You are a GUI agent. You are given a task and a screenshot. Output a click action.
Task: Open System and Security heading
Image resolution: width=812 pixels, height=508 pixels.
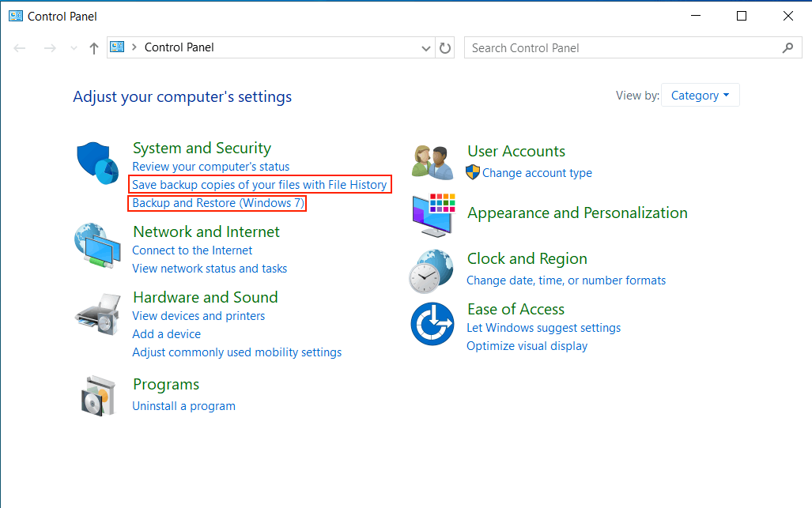(x=202, y=148)
